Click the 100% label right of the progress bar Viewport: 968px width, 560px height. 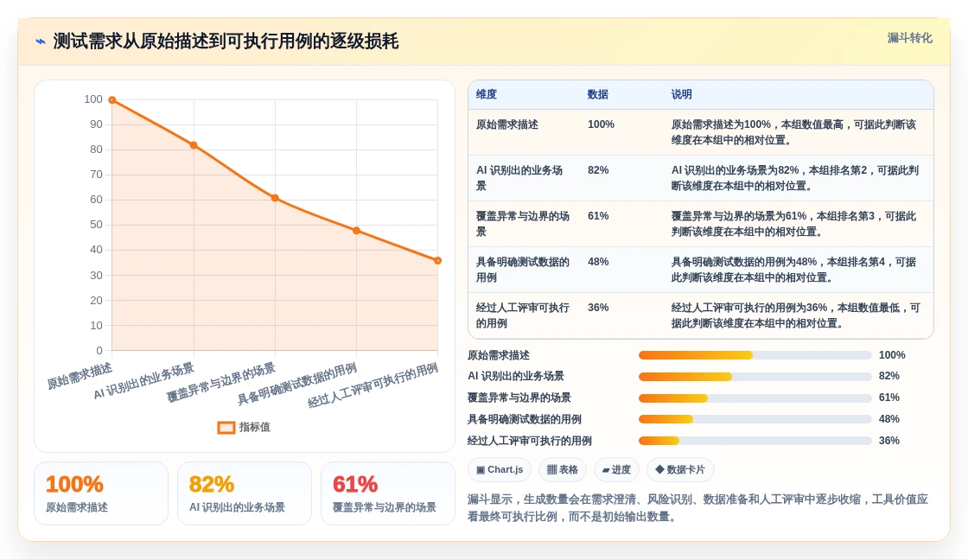click(892, 355)
